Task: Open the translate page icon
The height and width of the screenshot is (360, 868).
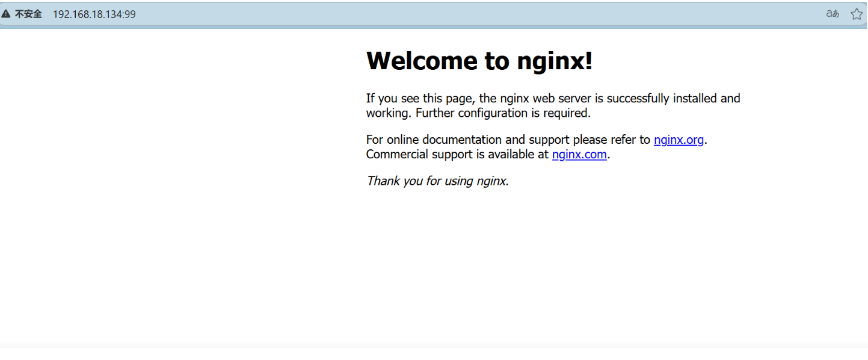Action: (833, 14)
